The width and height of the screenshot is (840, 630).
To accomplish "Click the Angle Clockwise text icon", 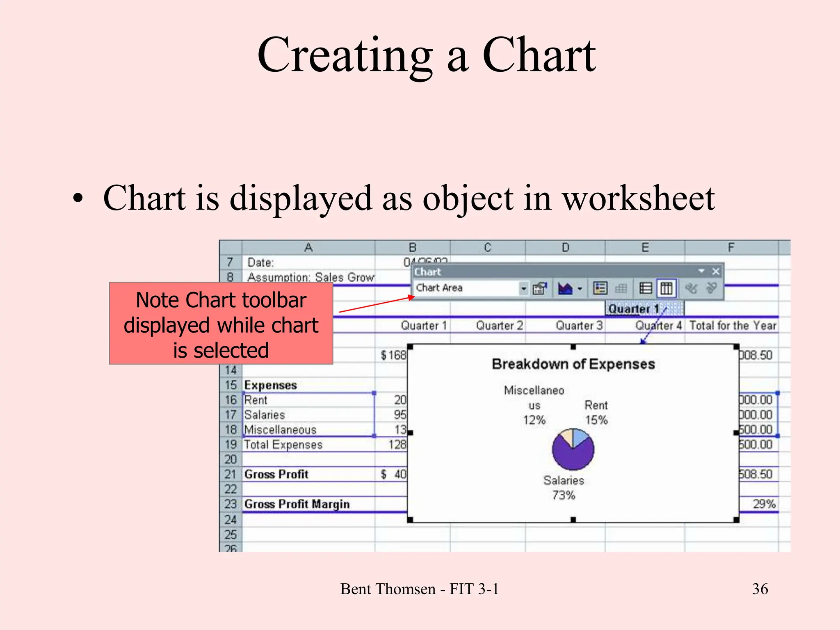I will coord(691,288).
